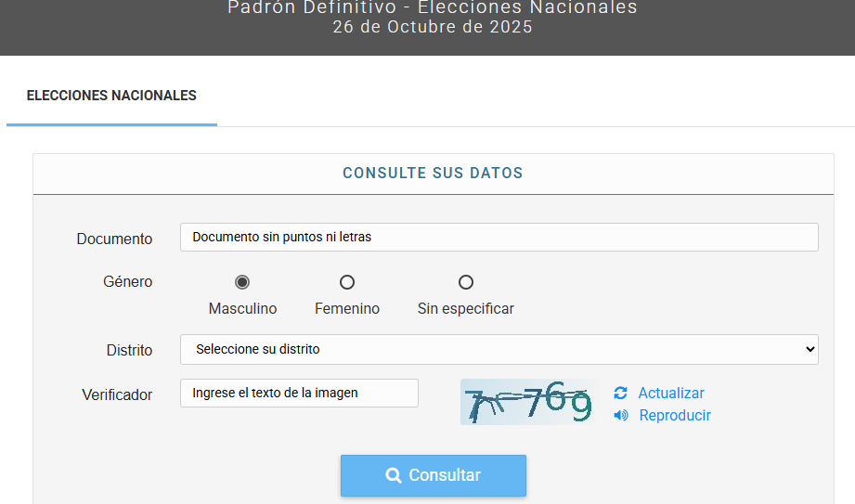Click the captcha verification image
Viewport: 855px width, 504px height.
(529, 402)
